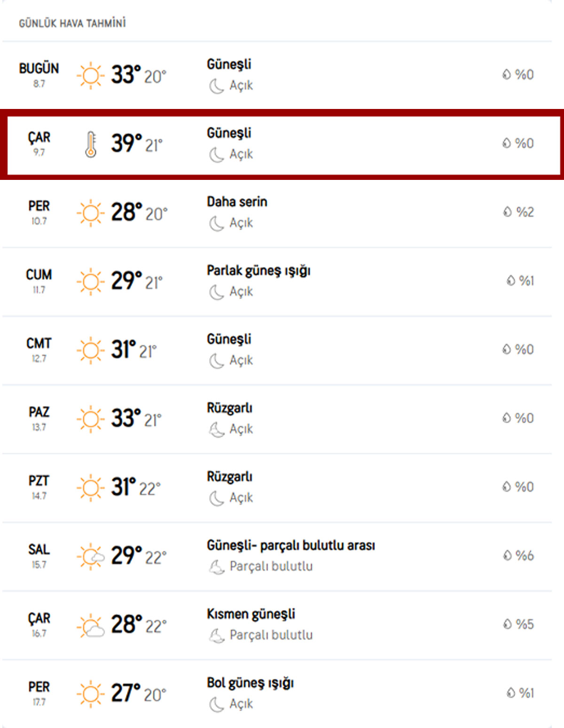Click the moon icon under Bol güneş ışığı

[216, 705]
